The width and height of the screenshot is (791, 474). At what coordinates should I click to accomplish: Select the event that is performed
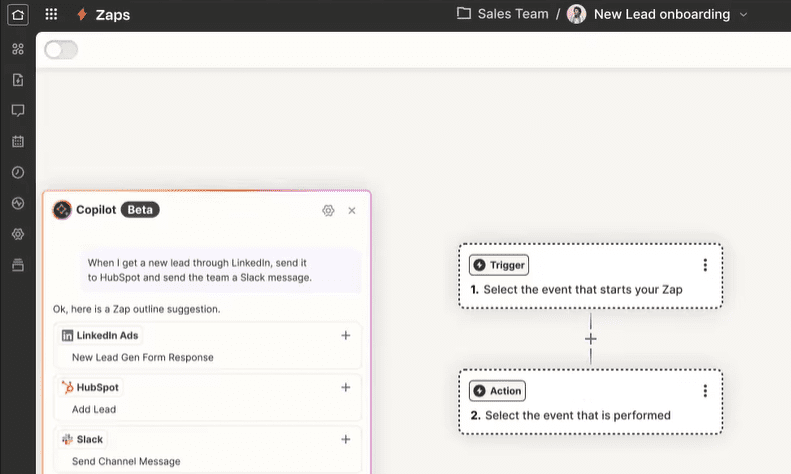[x=578, y=416]
